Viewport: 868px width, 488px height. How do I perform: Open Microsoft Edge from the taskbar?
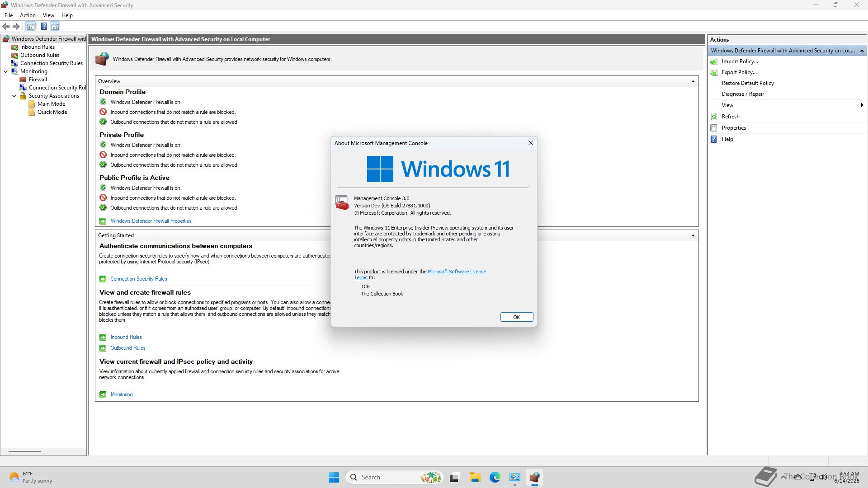[x=495, y=477]
